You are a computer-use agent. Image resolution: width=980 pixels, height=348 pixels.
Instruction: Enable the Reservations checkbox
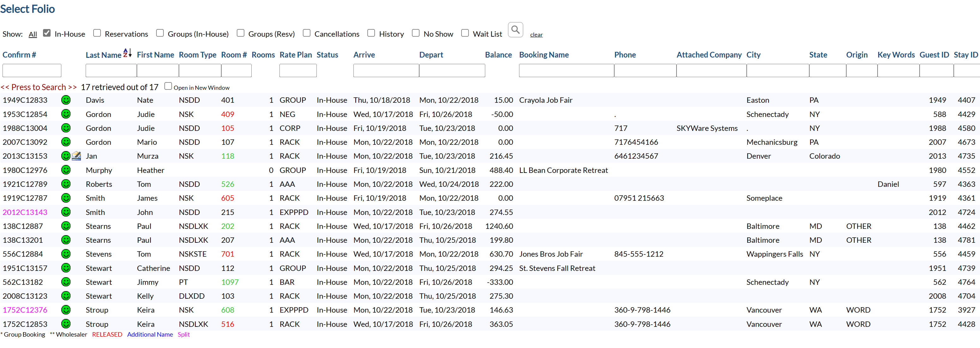pyautogui.click(x=97, y=33)
